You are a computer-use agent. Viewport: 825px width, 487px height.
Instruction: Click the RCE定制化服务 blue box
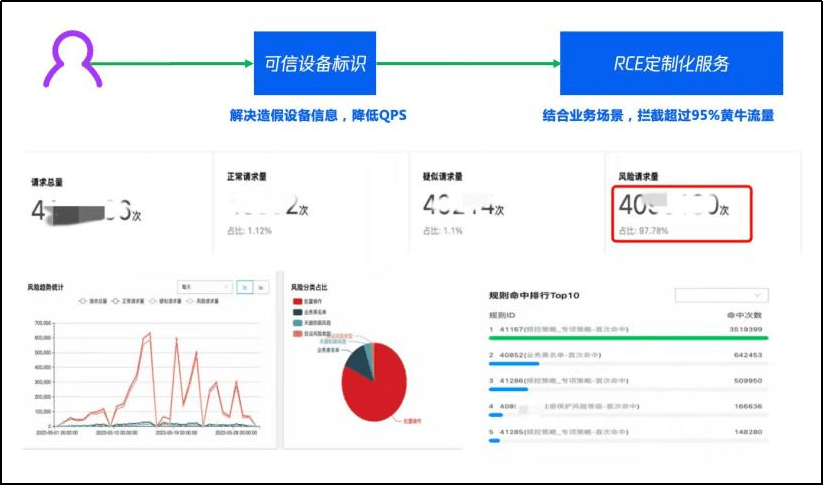coord(671,64)
